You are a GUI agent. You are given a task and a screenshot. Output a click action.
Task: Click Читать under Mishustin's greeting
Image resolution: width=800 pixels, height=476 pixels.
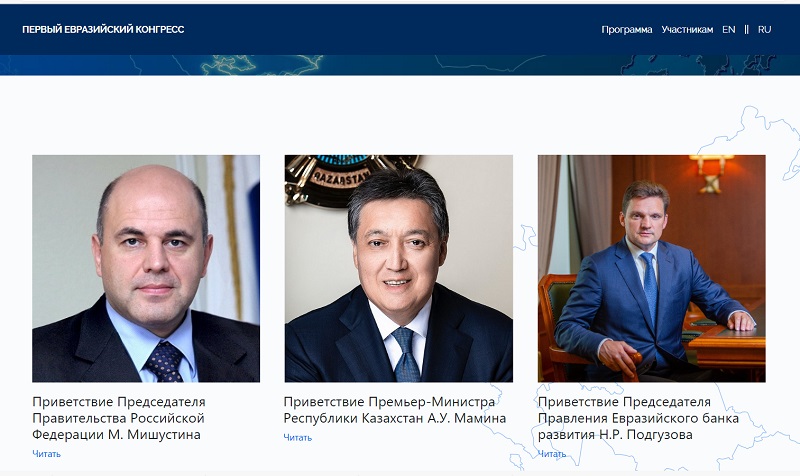pyautogui.click(x=46, y=454)
